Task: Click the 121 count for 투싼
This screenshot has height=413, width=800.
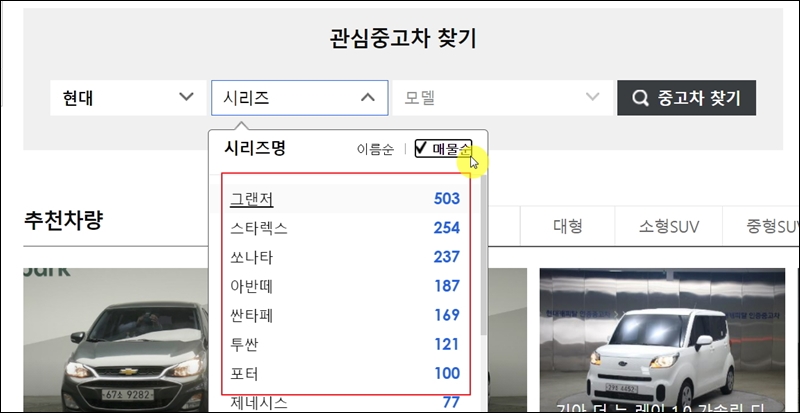Action: [447, 344]
